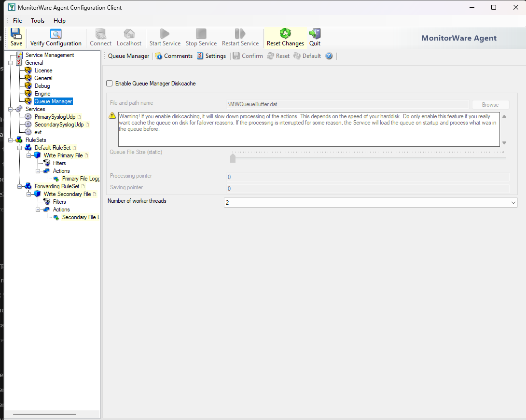
Task: Click the Restart Service icon
Action: click(240, 34)
